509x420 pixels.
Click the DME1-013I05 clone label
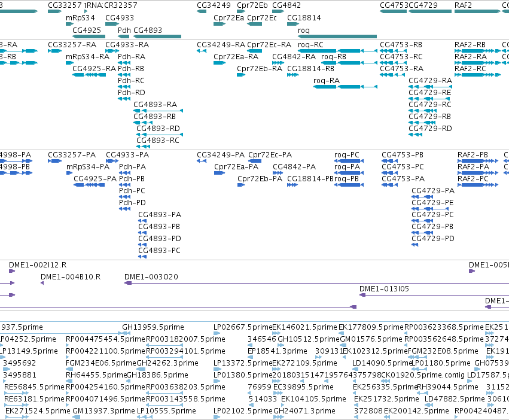(384, 289)
